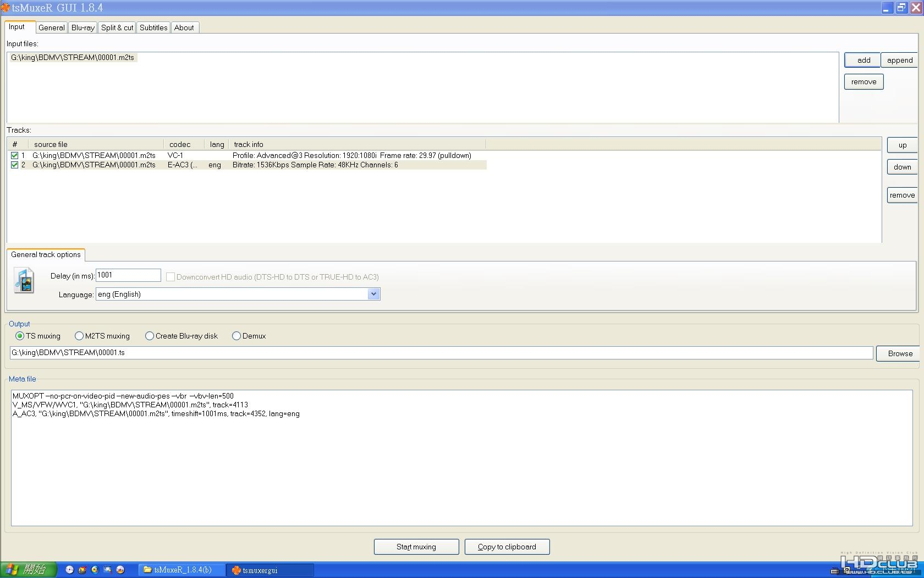Click inside the Meta file text area
Viewport: 924px width, 578px height.
click(x=462, y=458)
